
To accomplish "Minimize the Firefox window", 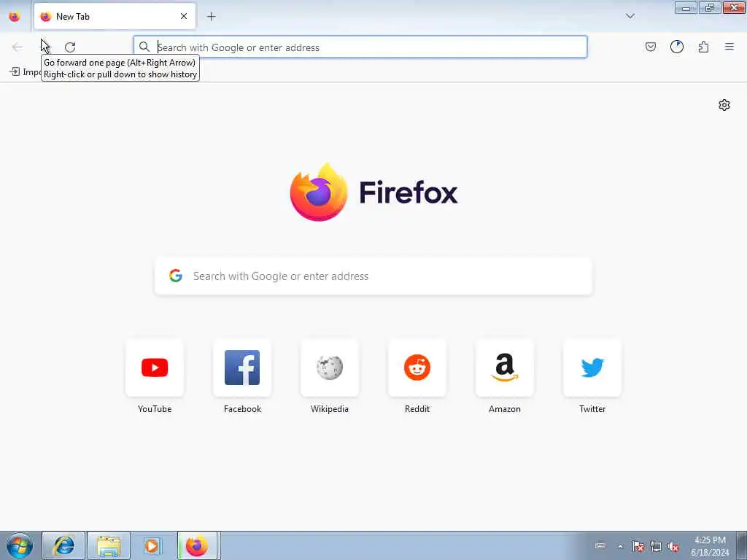I will pyautogui.click(x=686, y=8).
